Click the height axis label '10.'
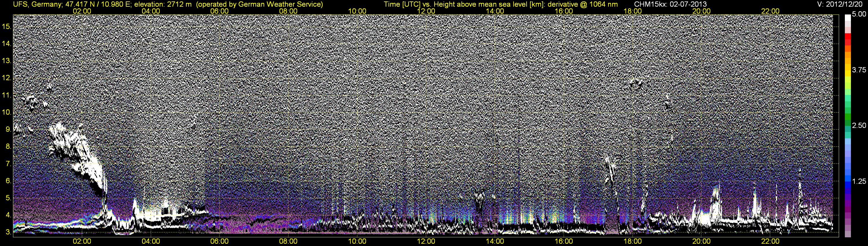Viewport: 868px width, 246px height. (x=7, y=112)
